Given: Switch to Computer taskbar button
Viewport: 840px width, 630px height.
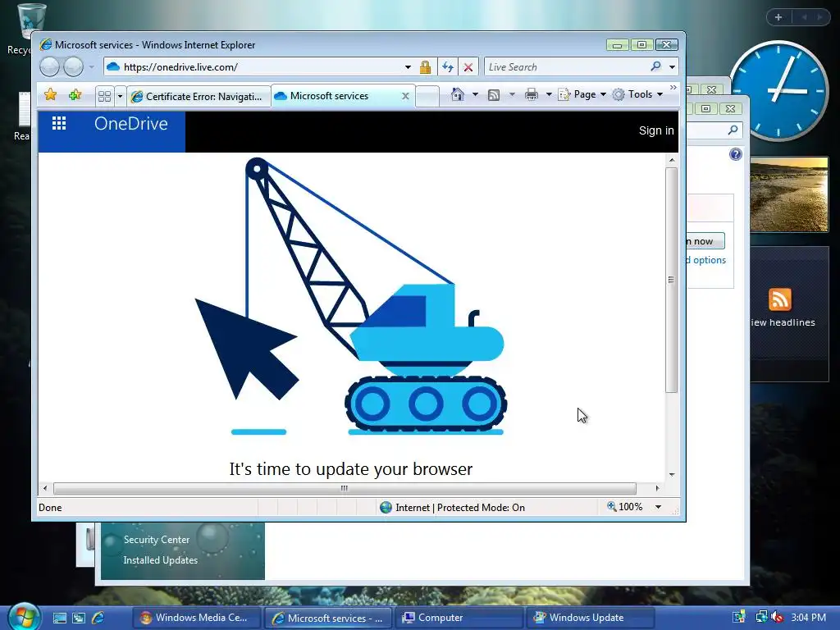Looking at the screenshot, I should tap(459, 618).
